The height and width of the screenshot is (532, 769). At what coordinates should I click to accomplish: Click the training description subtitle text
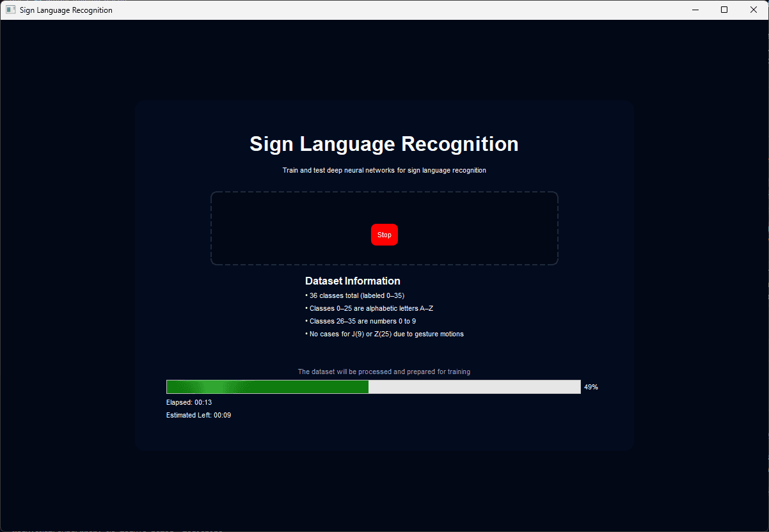(x=384, y=170)
